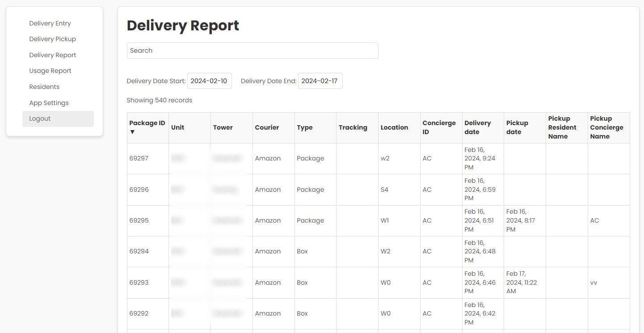The height and width of the screenshot is (333, 644).
Task: Go to Delivery Pickup in sidebar
Action: point(52,39)
